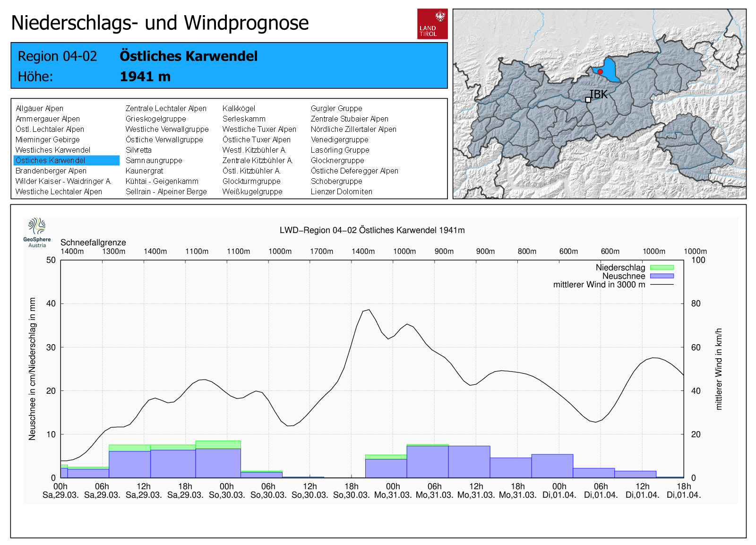Select highlighted Östliches Karwendel entry

(x=51, y=161)
